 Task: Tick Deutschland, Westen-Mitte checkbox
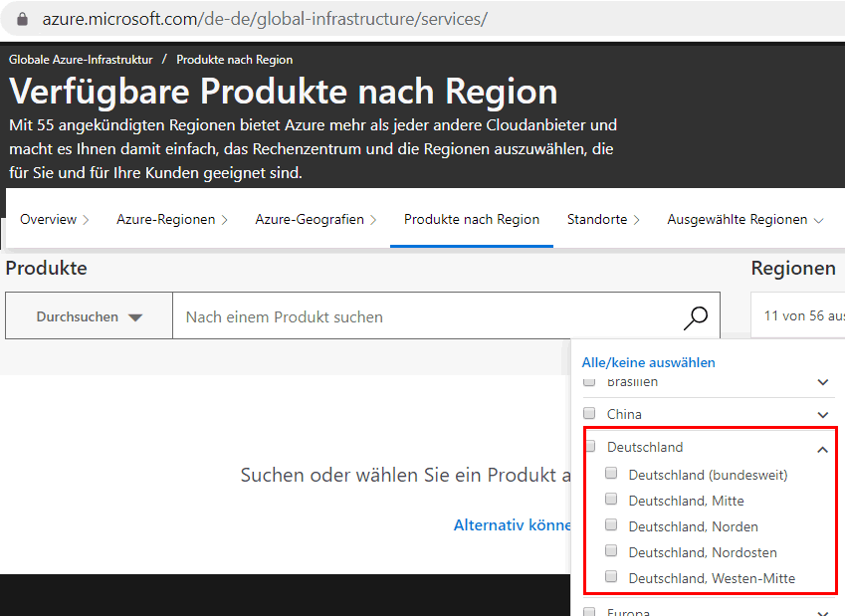(611, 576)
